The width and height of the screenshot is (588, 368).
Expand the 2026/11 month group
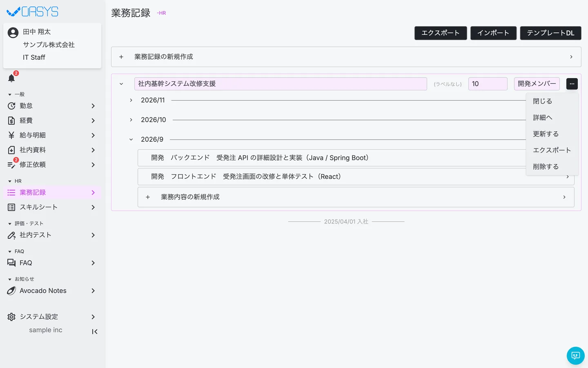coord(131,100)
